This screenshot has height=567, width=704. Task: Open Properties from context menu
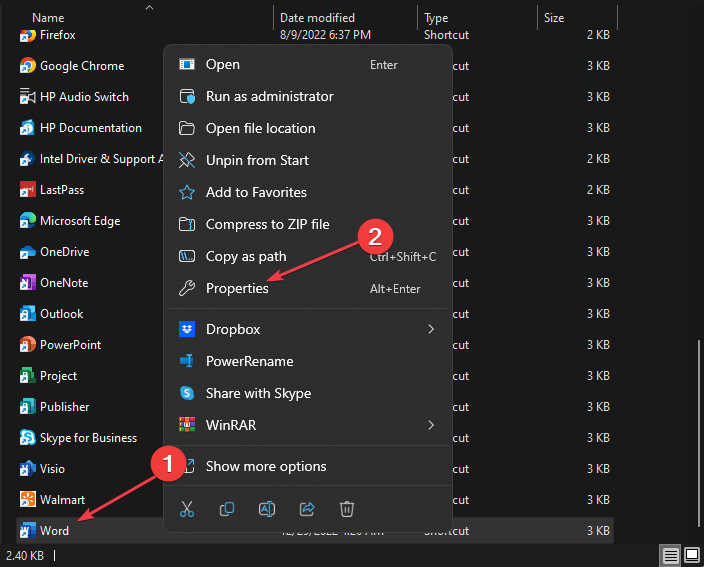pos(308,288)
